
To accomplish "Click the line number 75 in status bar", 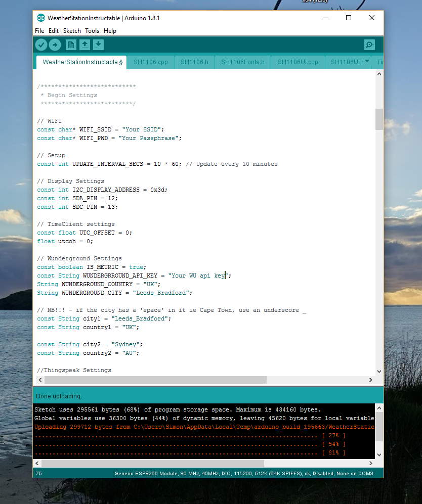I will 38,474.
